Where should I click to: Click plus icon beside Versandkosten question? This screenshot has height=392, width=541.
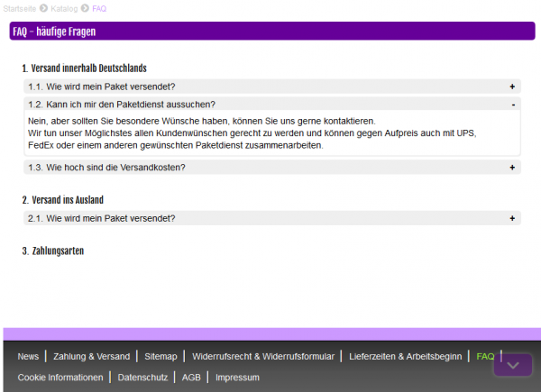point(512,168)
